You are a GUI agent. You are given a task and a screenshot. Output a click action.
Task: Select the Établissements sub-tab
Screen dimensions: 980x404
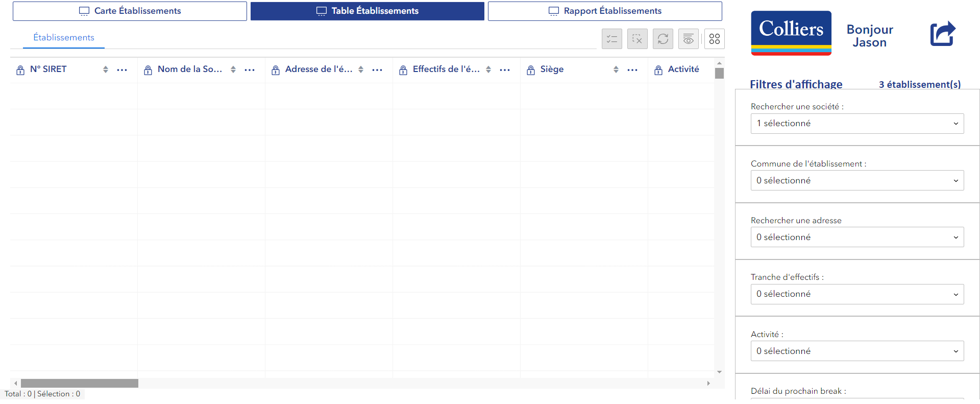[64, 37]
